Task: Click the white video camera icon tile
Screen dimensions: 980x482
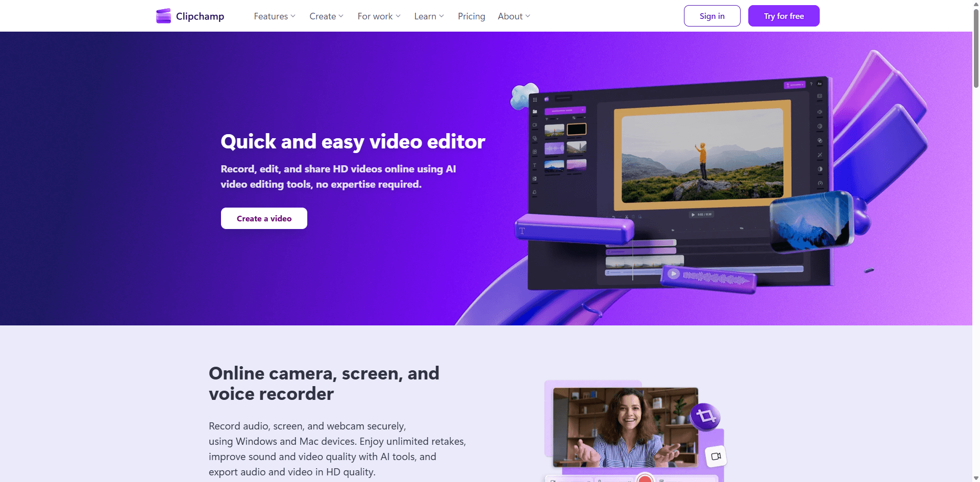Action: [716, 456]
